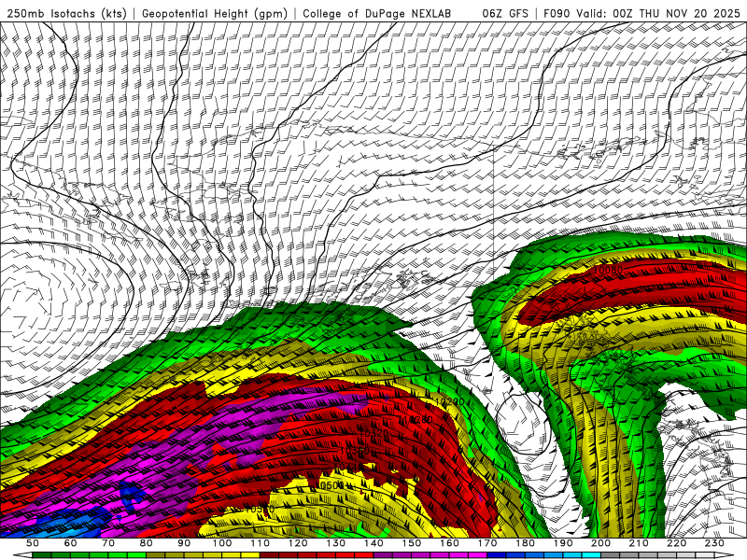Click the 100 value on the color scale

coord(222,543)
